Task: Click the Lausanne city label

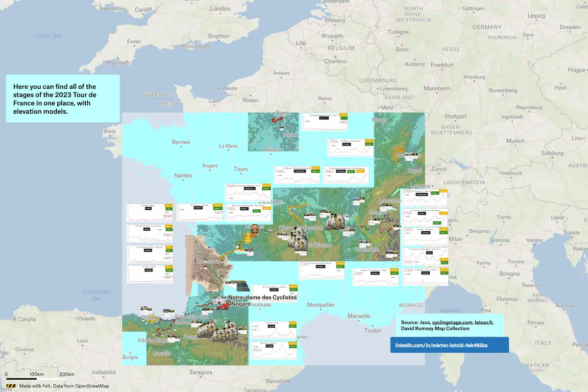Action: tap(391, 200)
